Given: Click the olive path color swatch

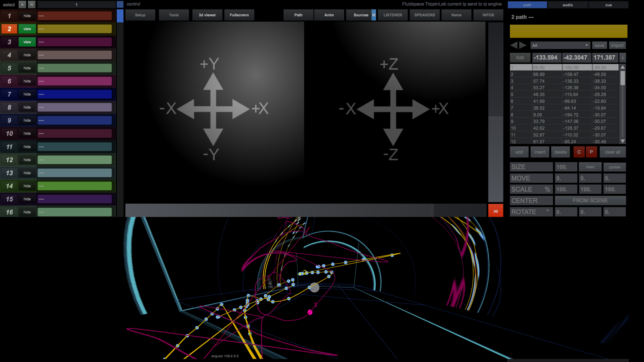Looking at the screenshot, I should coord(569,31).
